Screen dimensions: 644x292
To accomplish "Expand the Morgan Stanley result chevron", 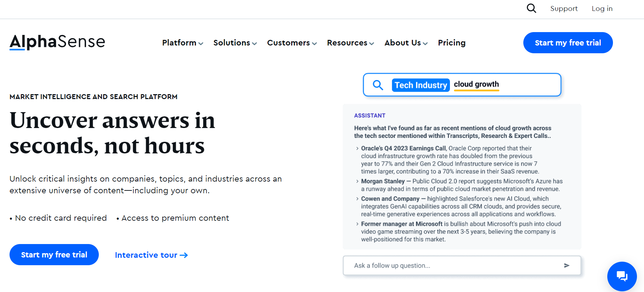I will tap(357, 181).
